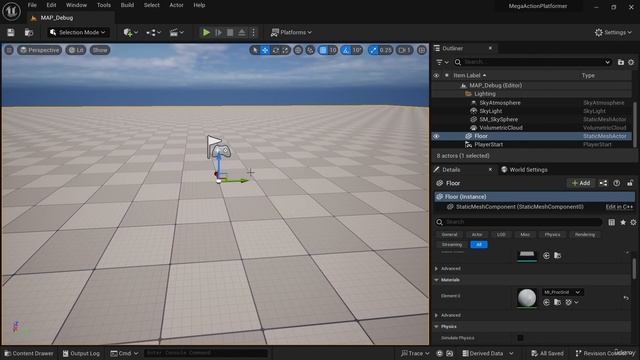Open the Build menu

click(127, 5)
